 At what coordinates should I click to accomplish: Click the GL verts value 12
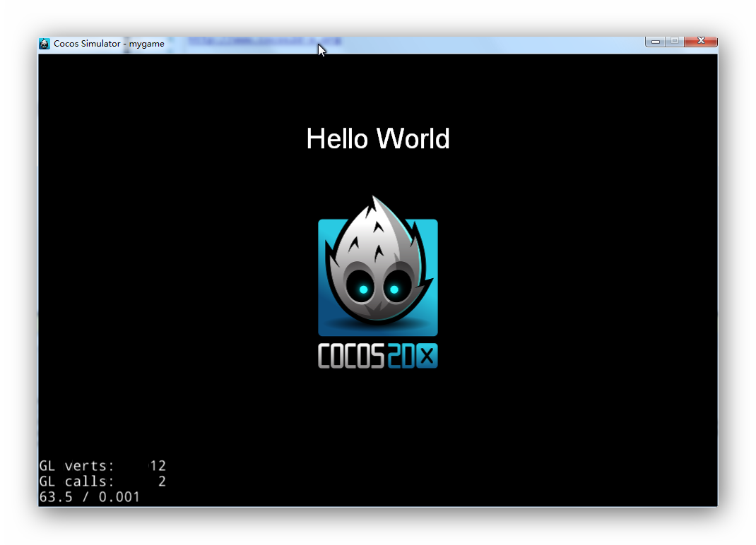coord(158,466)
